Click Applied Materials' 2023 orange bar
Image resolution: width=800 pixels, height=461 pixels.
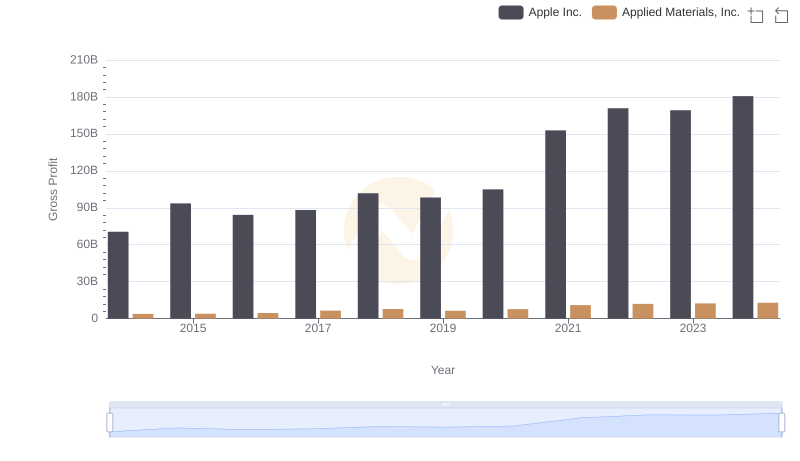tap(706, 311)
